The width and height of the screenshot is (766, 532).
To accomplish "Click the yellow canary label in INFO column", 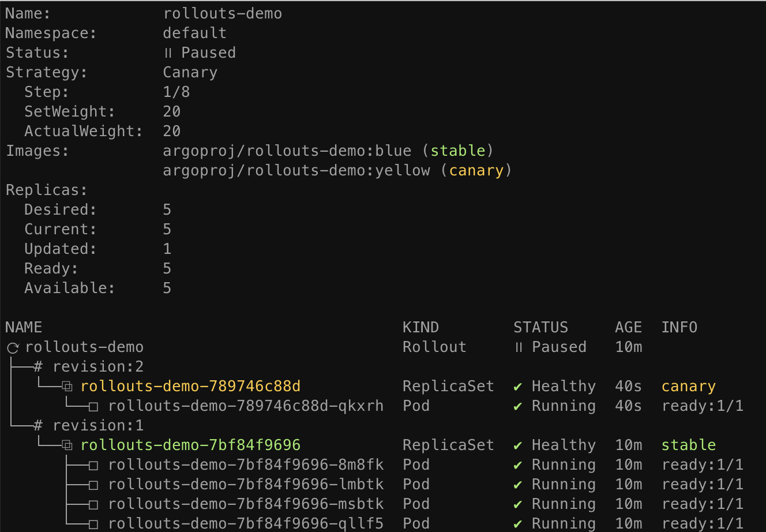I will click(688, 387).
